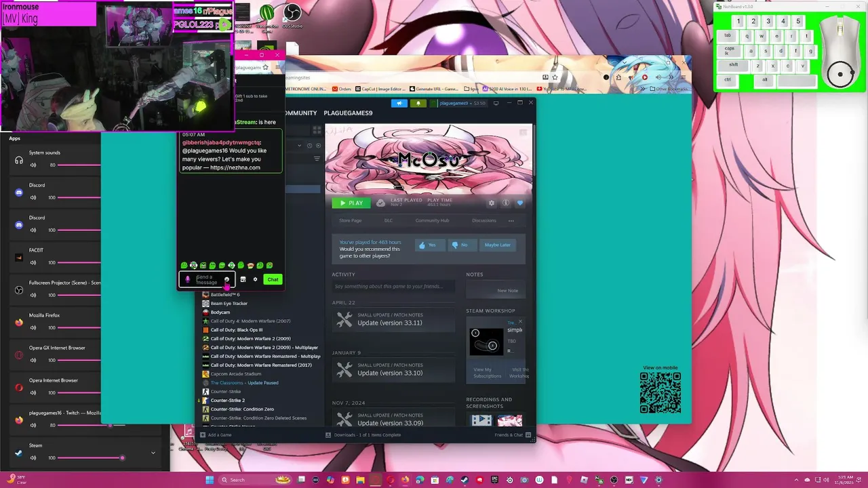
Task: Toggle Steam library grid view icon
Action: click(x=317, y=130)
